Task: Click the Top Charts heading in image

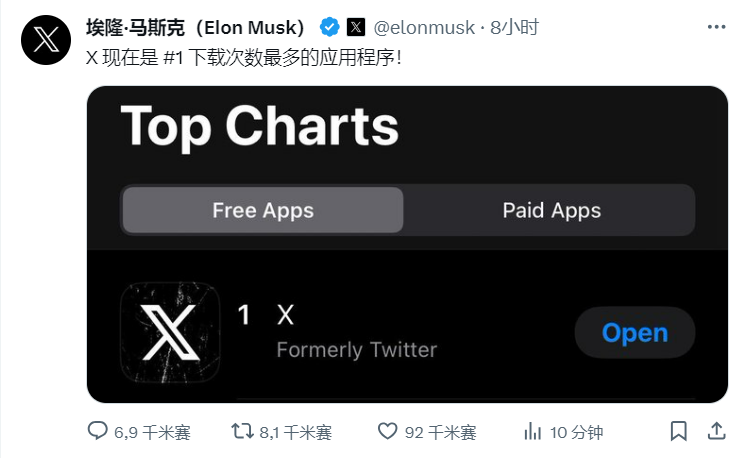Action: click(x=260, y=127)
